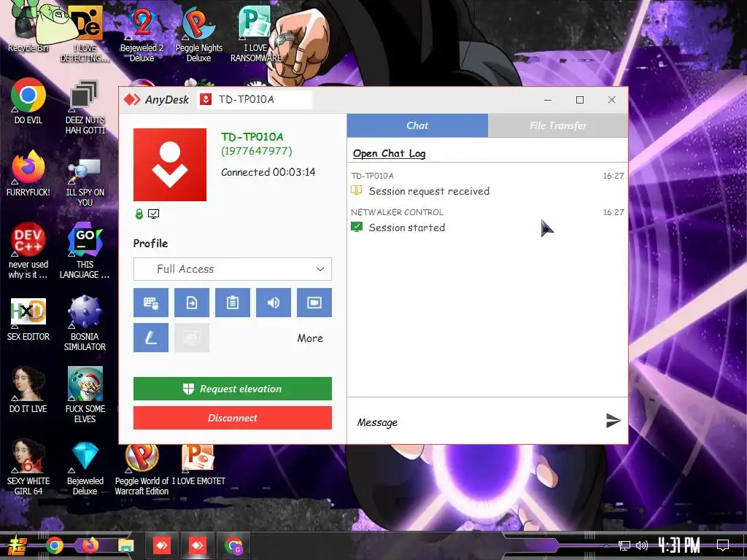
Task: Click the address (1977647977) text
Action: 257,151
